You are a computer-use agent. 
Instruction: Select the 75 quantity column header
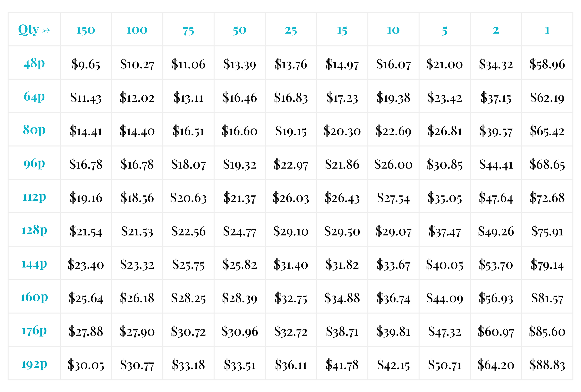coord(188,30)
